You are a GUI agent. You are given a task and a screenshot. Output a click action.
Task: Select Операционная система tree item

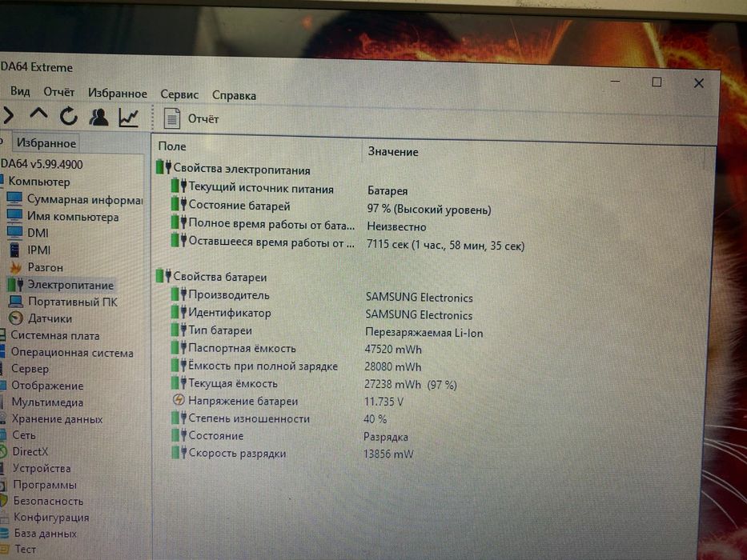(x=72, y=352)
